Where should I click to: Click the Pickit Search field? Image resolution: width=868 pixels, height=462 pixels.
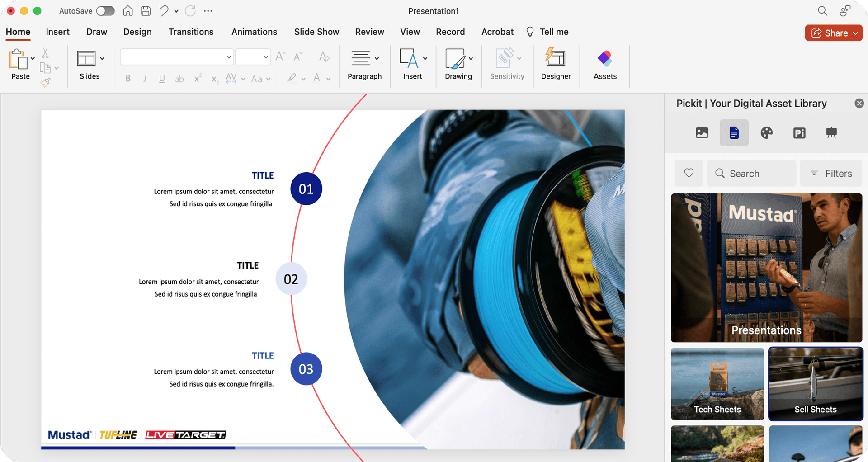(x=751, y=173)
